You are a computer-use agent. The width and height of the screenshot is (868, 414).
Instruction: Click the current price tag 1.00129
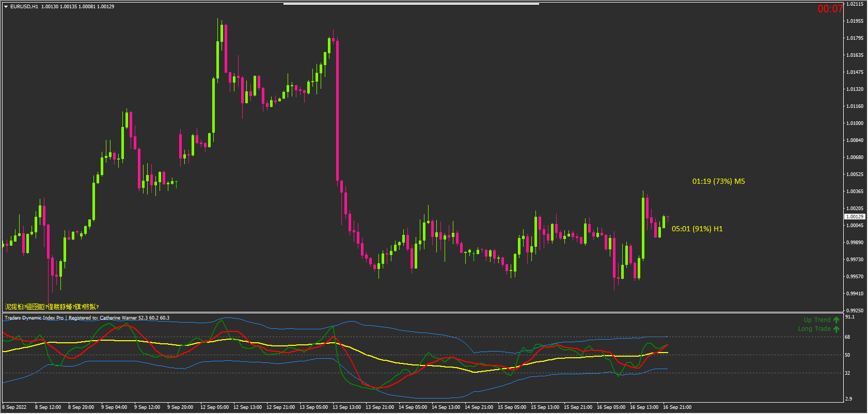pyautogui.click(x=855, y=217)
